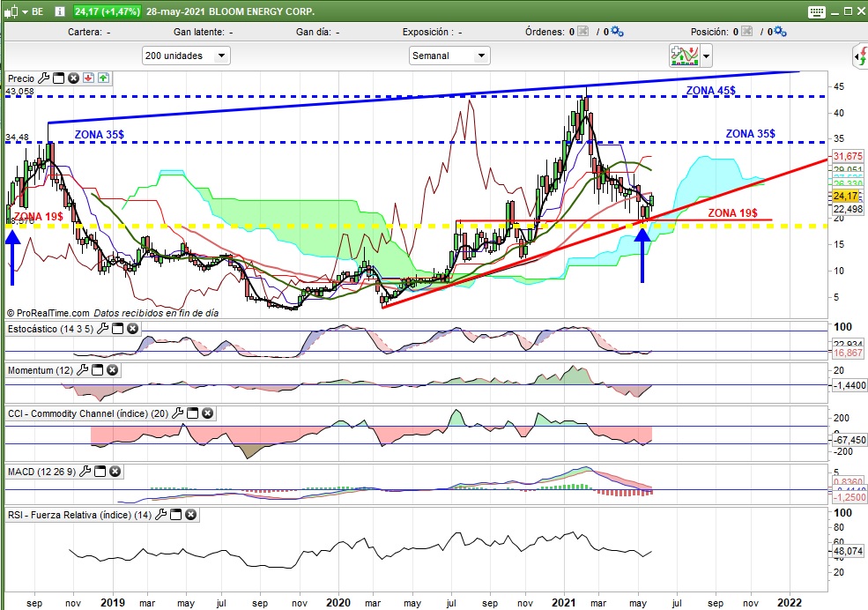This screenshot has width=868, height=610.
Task: Open the on-screen keyboard shortcuts icon
Action: 817,11
